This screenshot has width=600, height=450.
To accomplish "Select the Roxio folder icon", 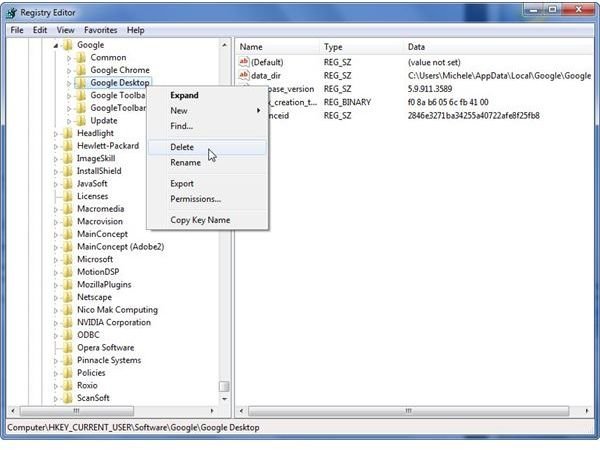I will pyautogui.click(x=68, y=386).
